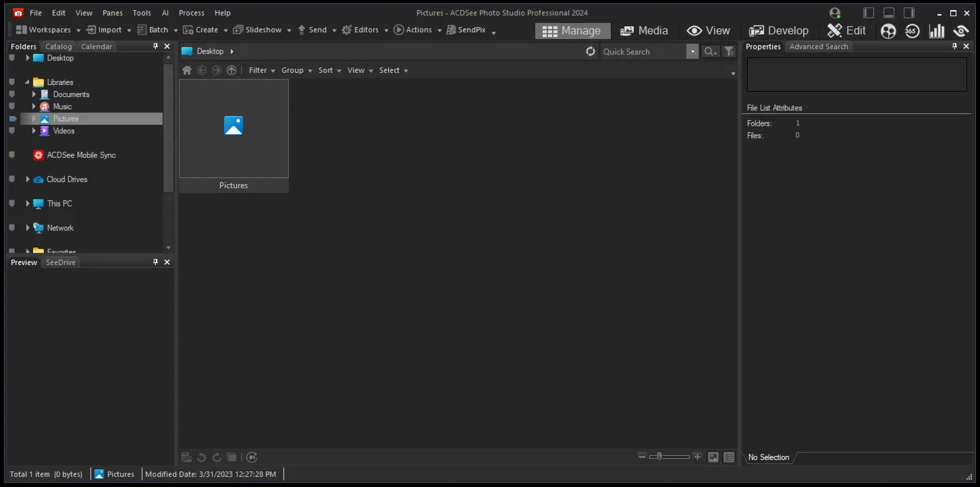Open the eye-shaped Message Center icon

click(961, 31)
